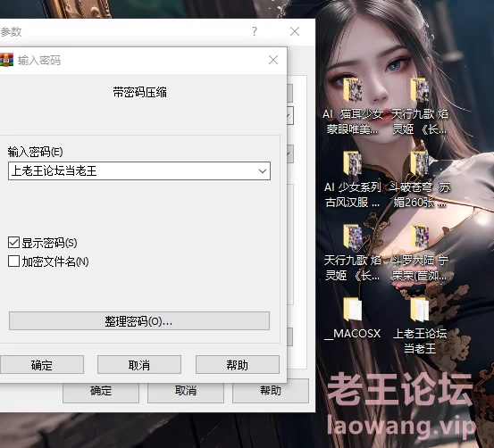The width and height of the screenshot is (494, 448).
Task: Expand the password history dropdown arrow
Action: [x=263, y=171]
